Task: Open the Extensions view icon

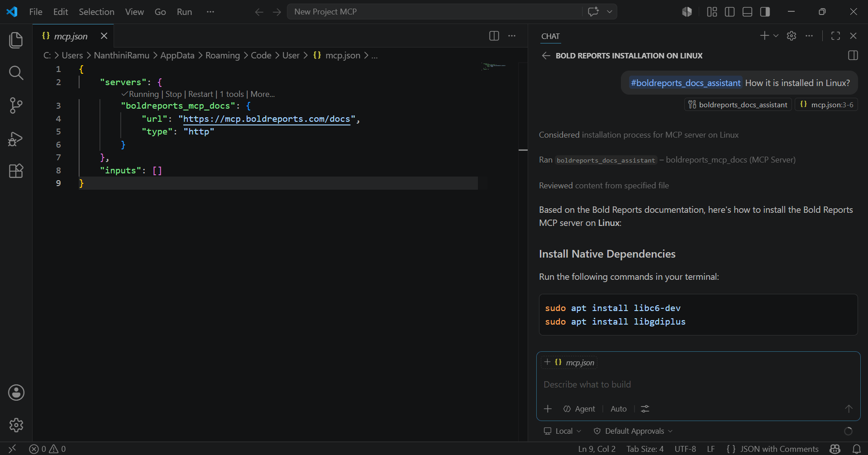Action: pyautogui.click(x=16, y=171)
